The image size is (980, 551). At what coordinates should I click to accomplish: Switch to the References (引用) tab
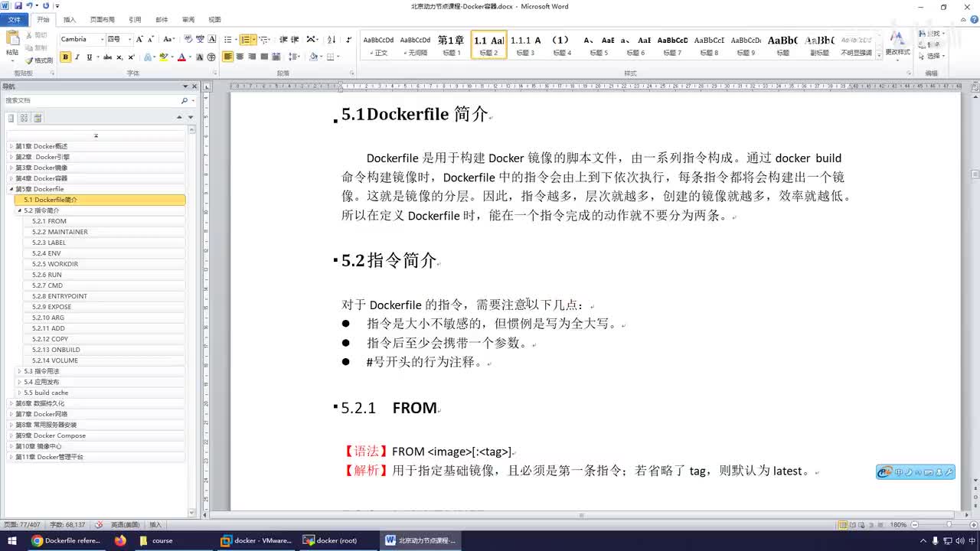click(x=135, y=20)
